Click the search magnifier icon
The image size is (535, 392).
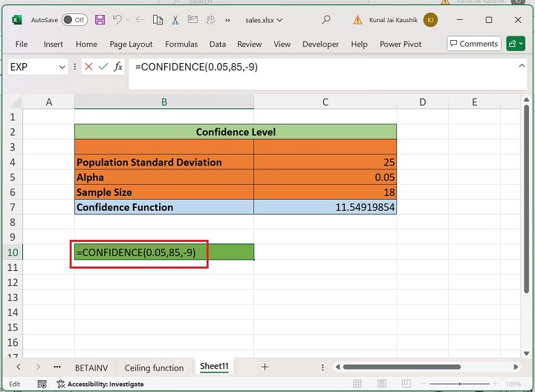point(326,20)
